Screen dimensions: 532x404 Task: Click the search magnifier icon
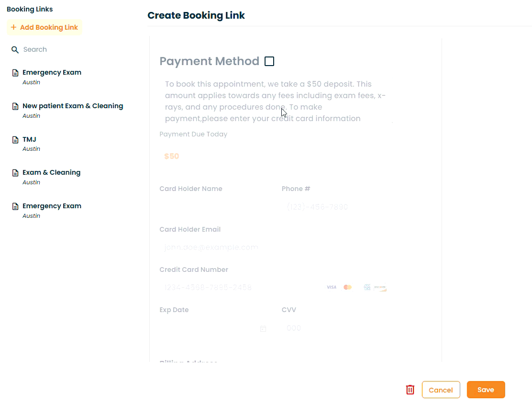15,50
